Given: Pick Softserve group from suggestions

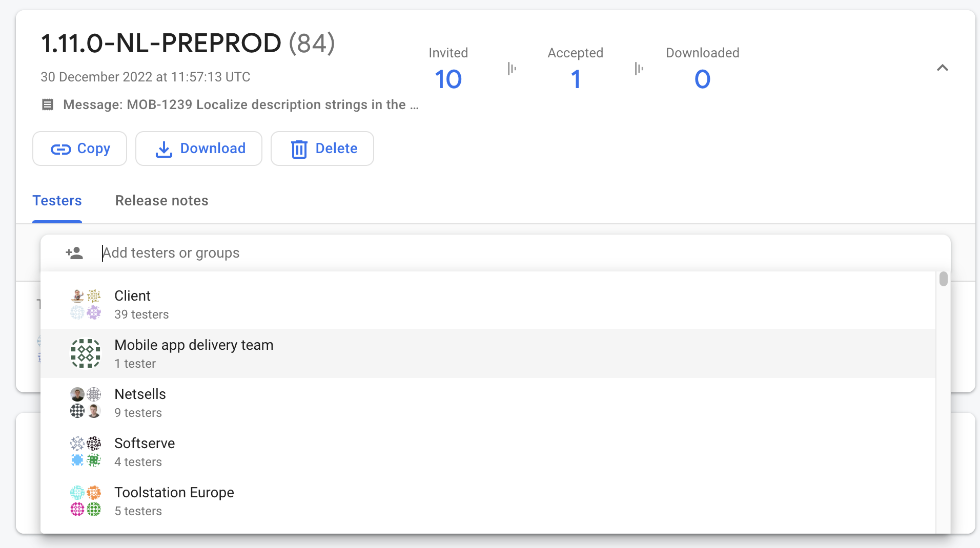Looking at the screenshot, I should click(x=145, y=452).
